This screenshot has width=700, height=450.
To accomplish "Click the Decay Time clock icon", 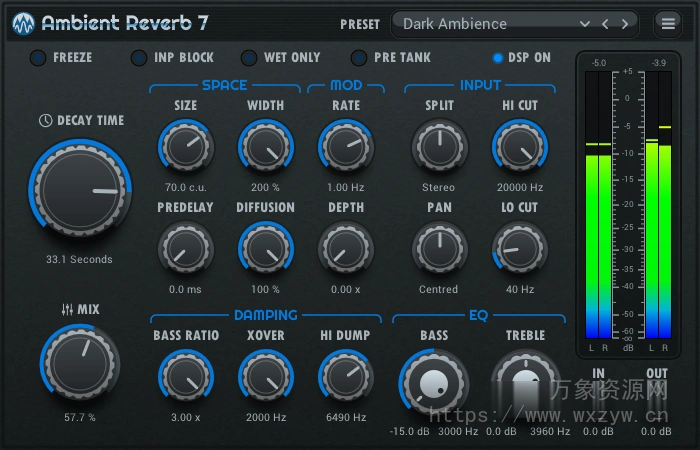I will tap(46, 120).
